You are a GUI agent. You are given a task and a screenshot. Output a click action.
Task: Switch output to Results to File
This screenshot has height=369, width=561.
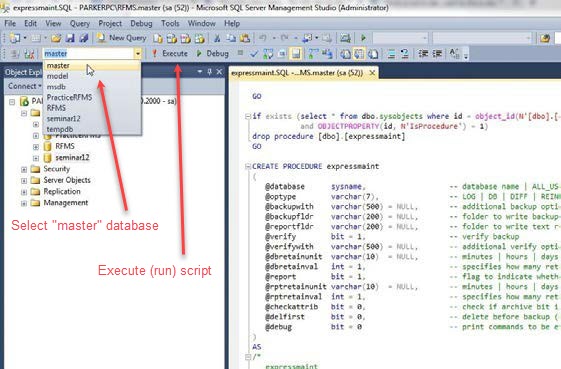(373, 54)
